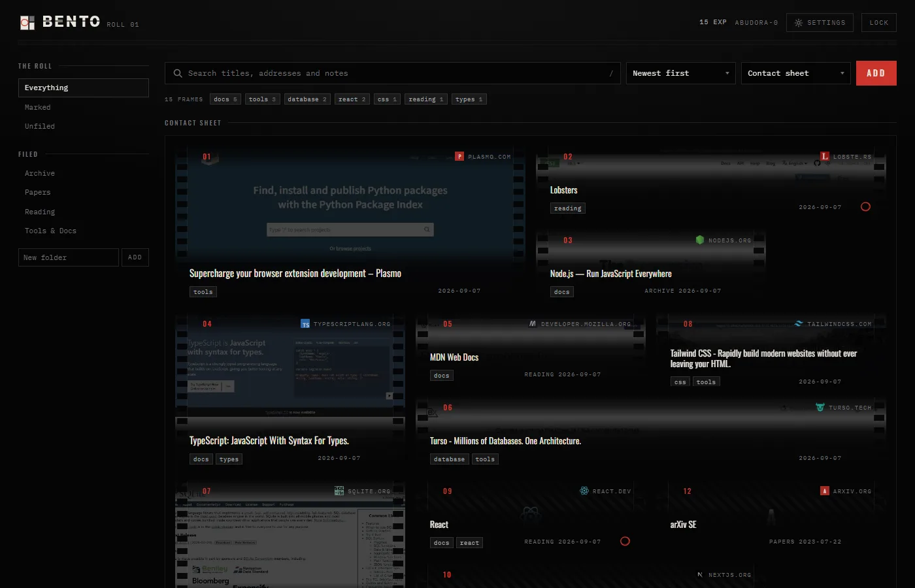The image size is (915, 588).
Task: Open the Newest first sort dropdown
Action: tap(681, 73)
